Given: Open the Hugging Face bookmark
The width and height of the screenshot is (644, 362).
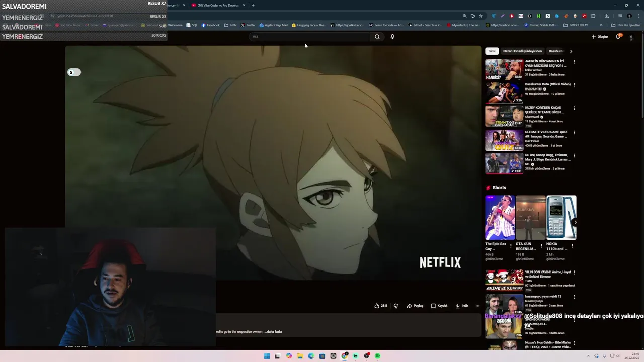Looking at the screenshot, I should [x=309, y=25].
